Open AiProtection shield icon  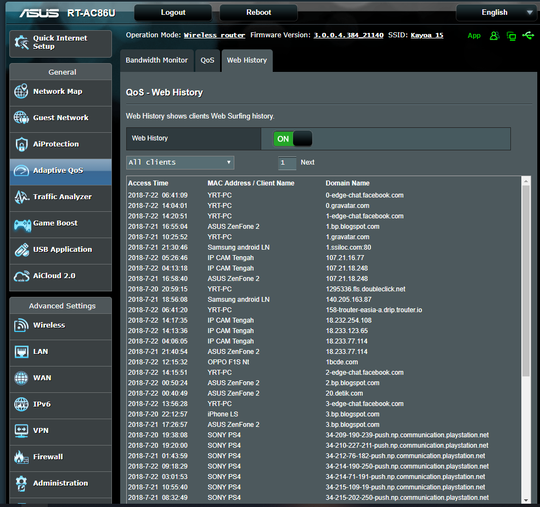pos(21,144)
